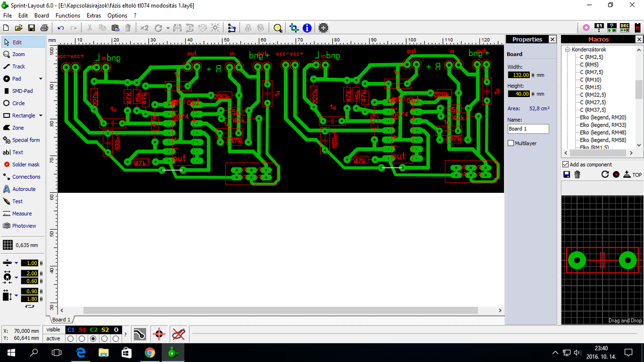Screen dimensions: 644x362
Task: Print the board using printer icon
Action: (x=44, y=28)
